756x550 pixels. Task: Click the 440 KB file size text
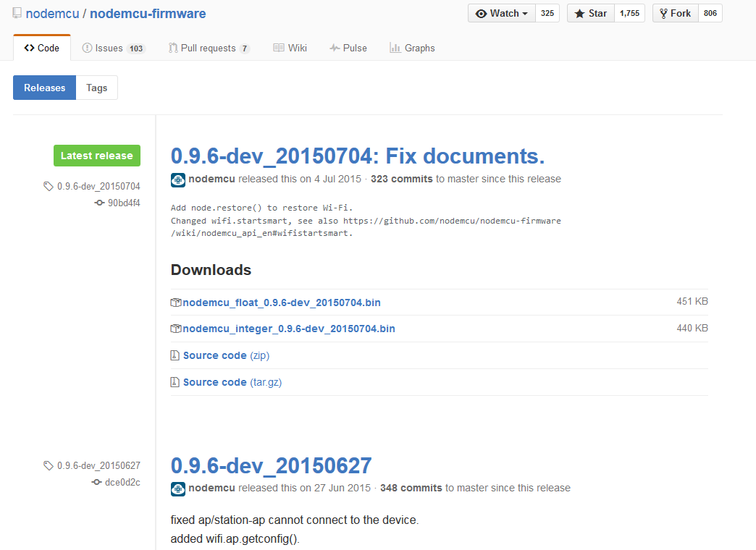coord(692,328)
